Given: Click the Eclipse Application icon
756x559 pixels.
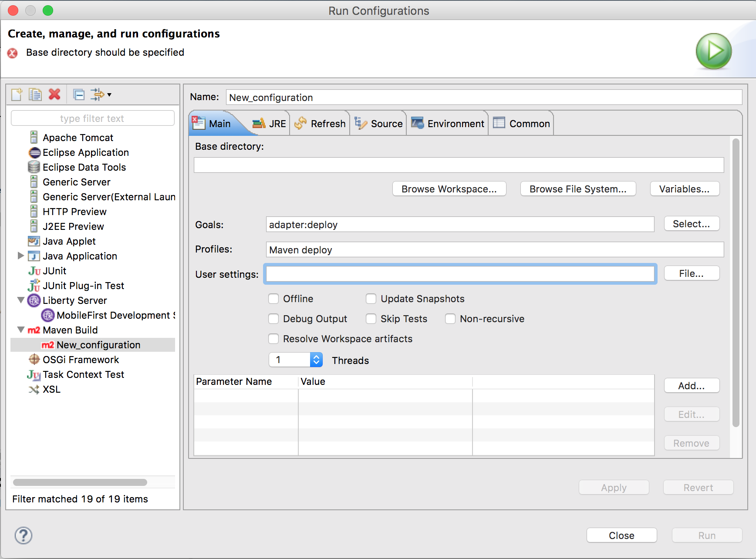Looking at the screenshot, I should point(34,152).
